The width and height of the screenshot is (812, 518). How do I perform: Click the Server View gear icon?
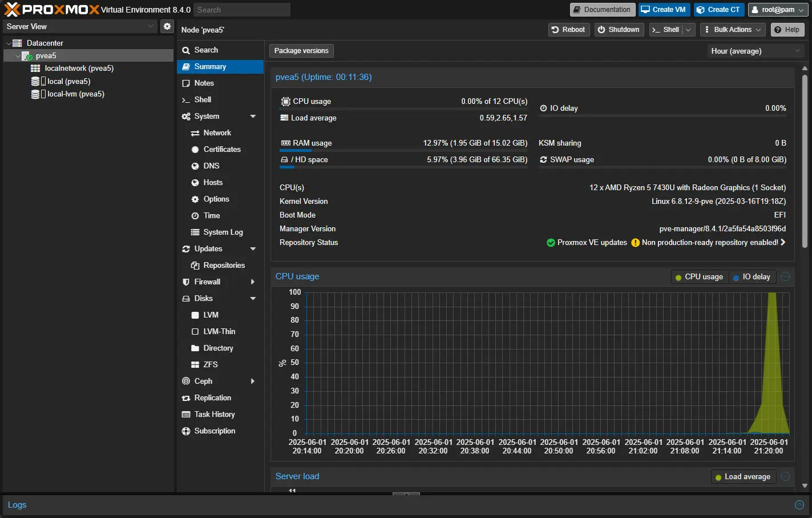pos(167,26)
